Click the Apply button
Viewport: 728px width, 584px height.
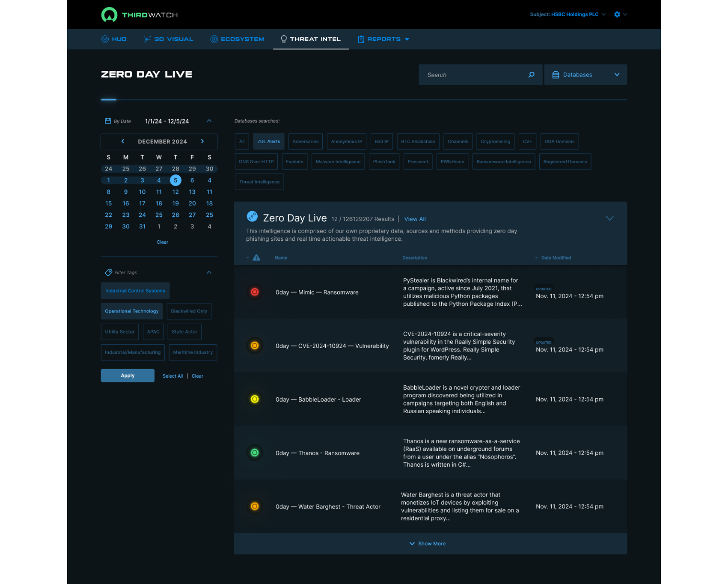128,376
